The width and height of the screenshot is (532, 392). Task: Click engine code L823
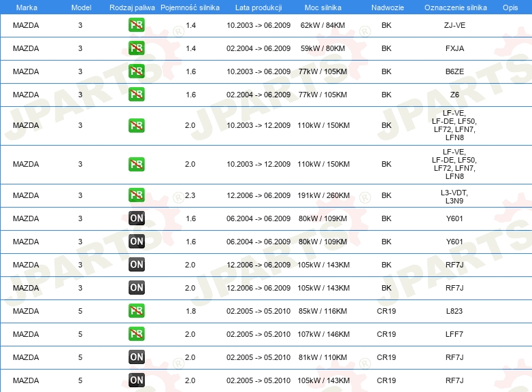tap(454, 311)
